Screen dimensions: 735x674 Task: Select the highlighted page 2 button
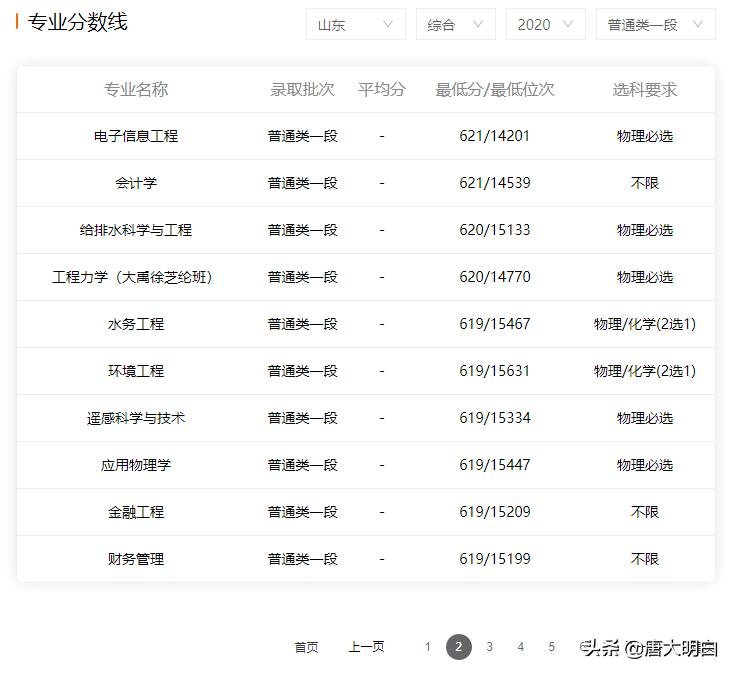[x=458, y=647]
